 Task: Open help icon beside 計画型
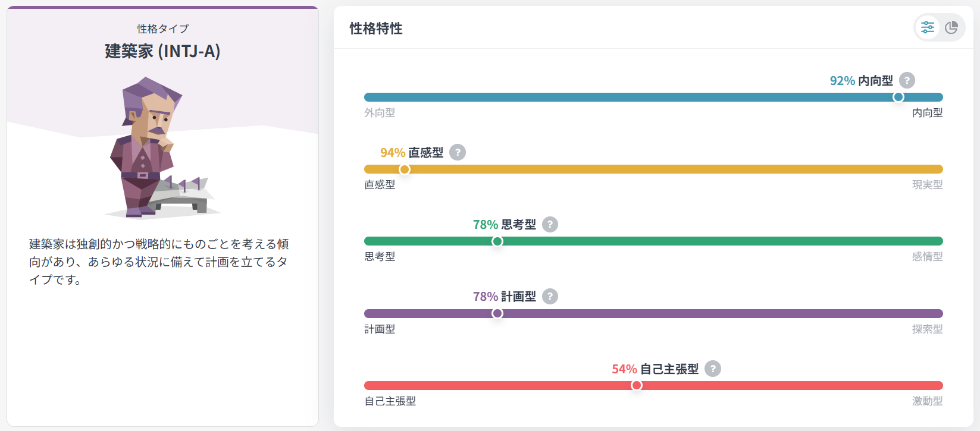[550, 296]
